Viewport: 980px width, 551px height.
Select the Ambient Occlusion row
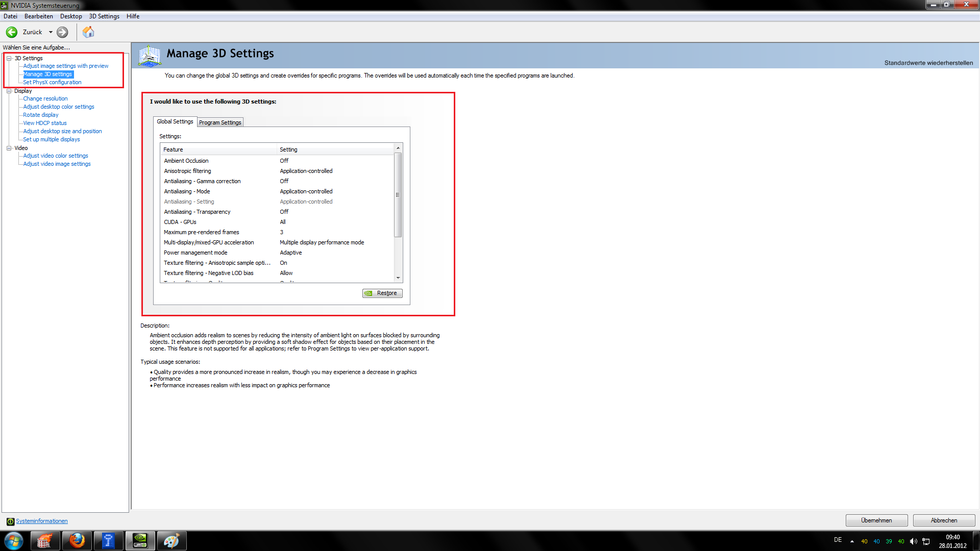(x=277, y=161)
